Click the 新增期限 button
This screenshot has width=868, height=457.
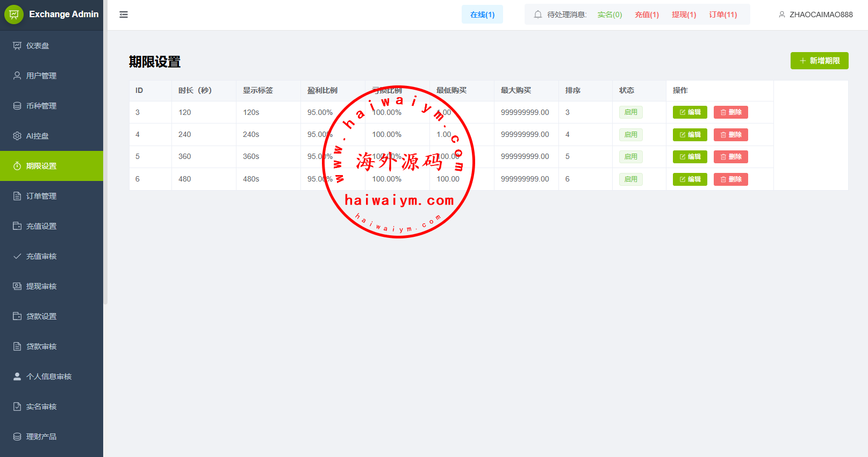[819, 61]
